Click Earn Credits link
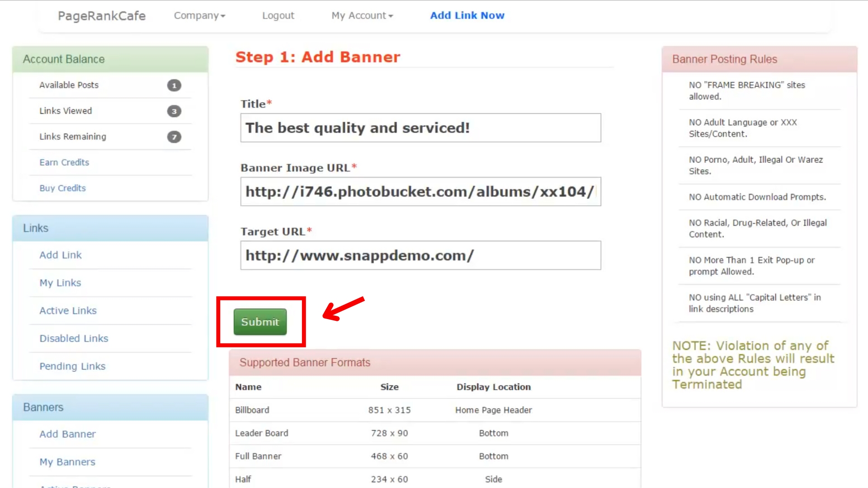868x488 pixels. [64, 161]
